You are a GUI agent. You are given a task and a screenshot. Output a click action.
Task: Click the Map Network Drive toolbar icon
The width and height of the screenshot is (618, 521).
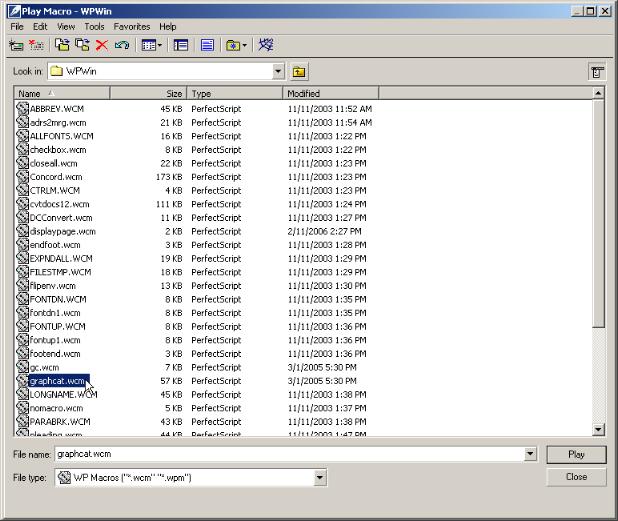[16, 45]
